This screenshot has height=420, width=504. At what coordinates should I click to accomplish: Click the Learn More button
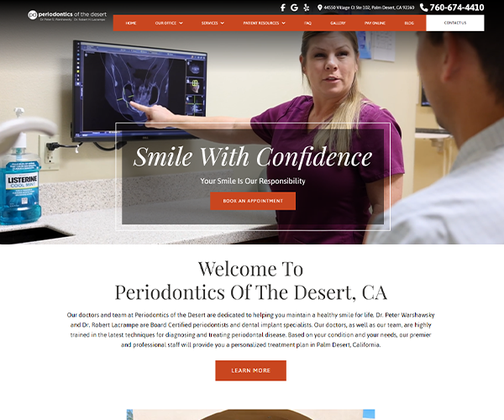[250, 370]
